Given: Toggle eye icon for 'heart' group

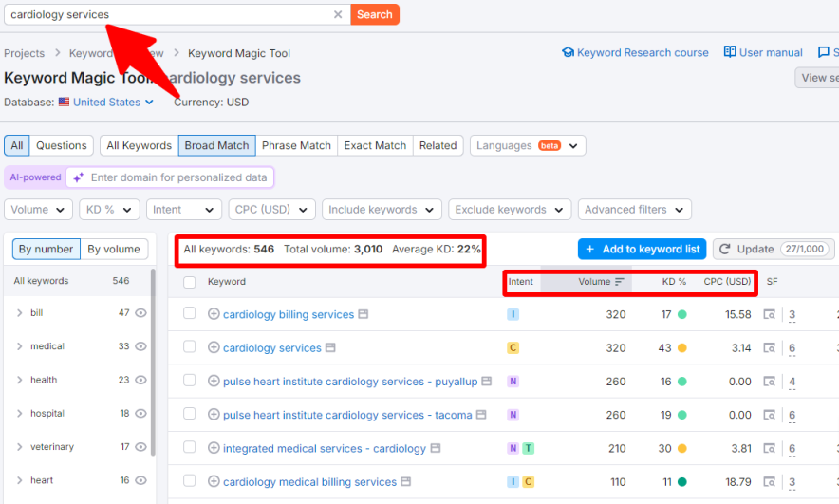Looking at the screenshot, I should [x=140, y=480].
